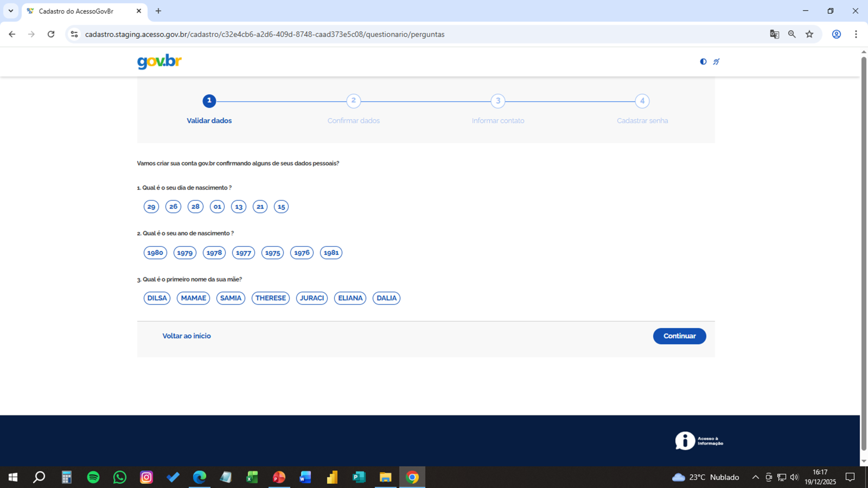Click the gov.br logo
Viewport: 868px width, 488px height.
(x=159, y=62)
